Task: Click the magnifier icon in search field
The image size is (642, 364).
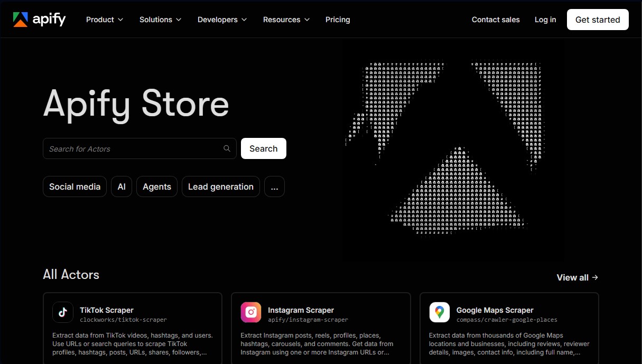Action: pos(227,148)
